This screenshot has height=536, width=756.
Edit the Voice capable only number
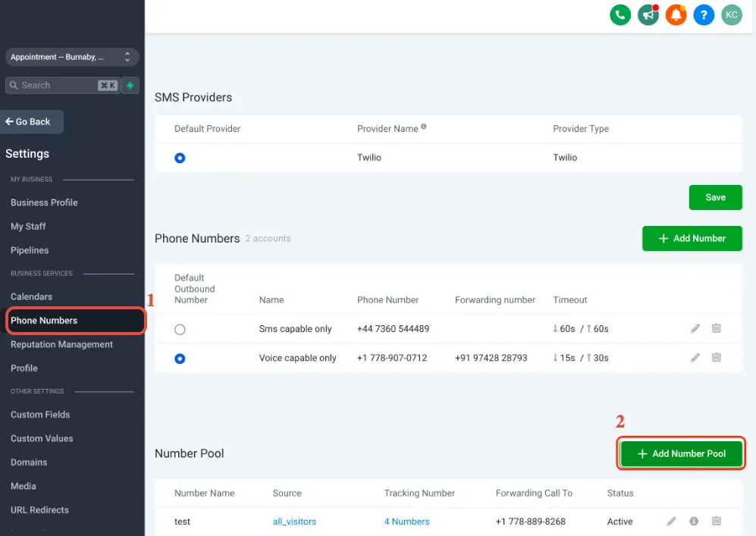[x=695, y=358]
